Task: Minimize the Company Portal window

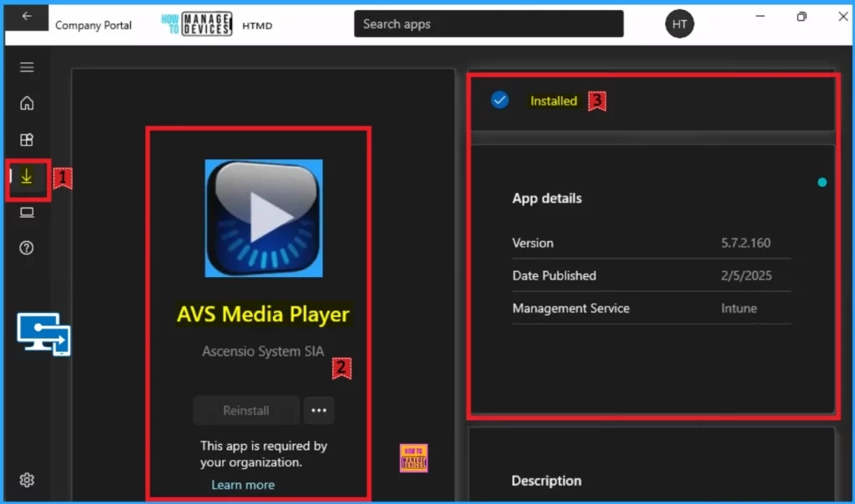Action: pos(760,17)
